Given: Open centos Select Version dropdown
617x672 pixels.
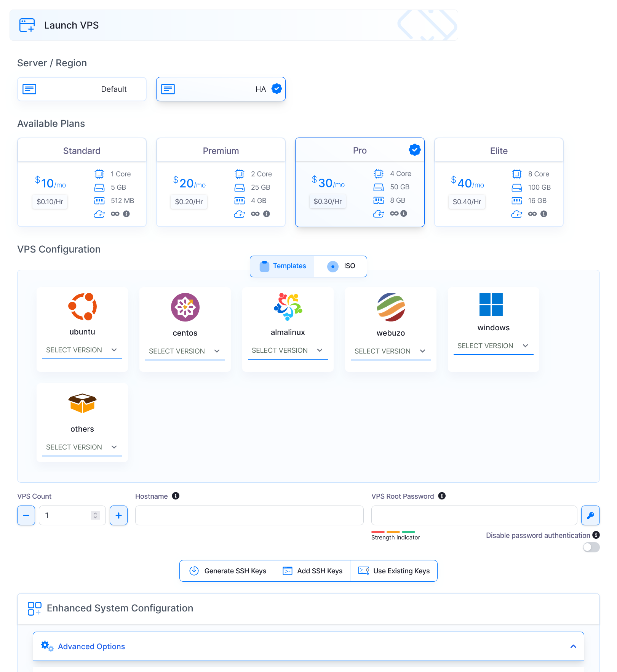Looking at the screenshot, I should (x=185, y=351).
